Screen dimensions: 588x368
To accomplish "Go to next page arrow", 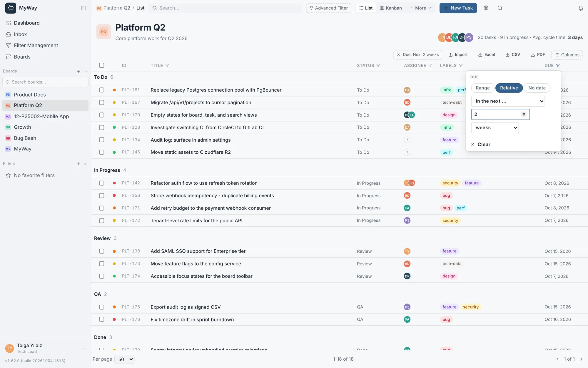I will [x=581, y=359].
